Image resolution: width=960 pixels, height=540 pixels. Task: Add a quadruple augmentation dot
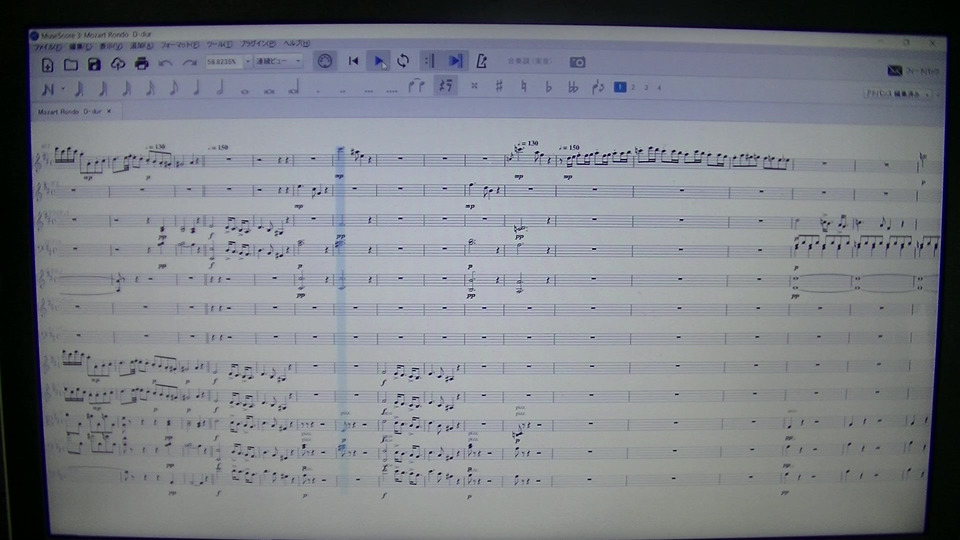(x=392, y=91)
